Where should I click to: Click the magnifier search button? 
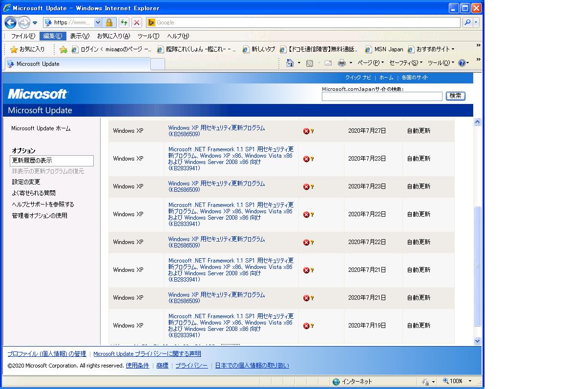(467, 22)
